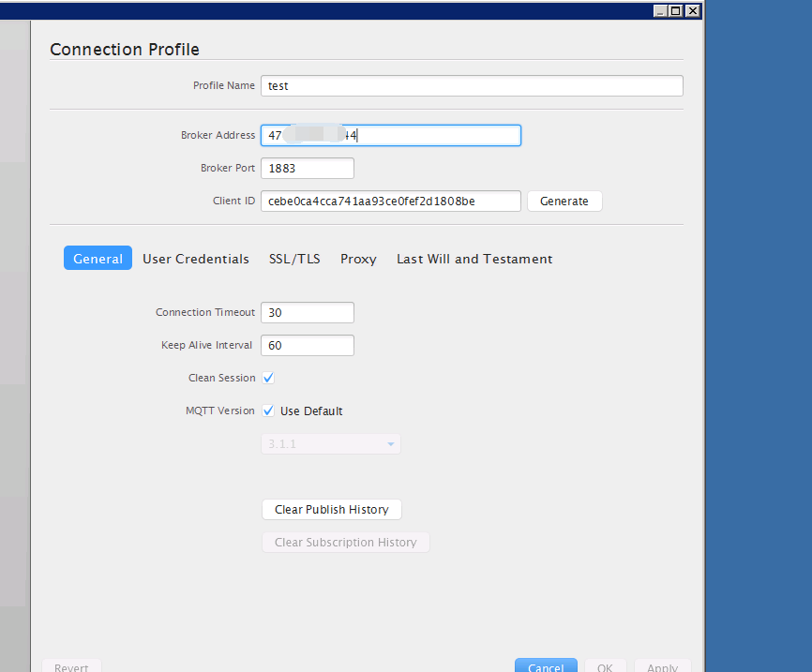The height and width of the screenshot is (672, 812).
Task: Switch to the Proxy tab
Action: (x=358, y=259)
